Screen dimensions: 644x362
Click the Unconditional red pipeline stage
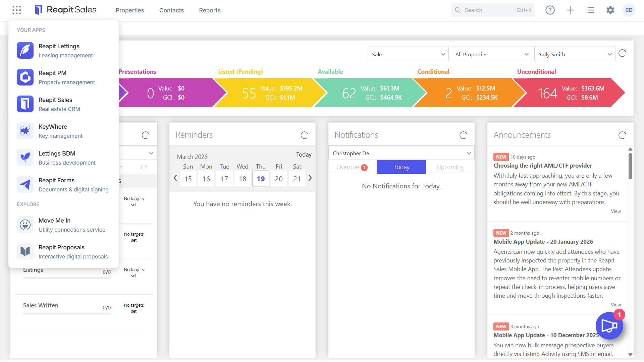pyautogui.click(x=569, y=93)
